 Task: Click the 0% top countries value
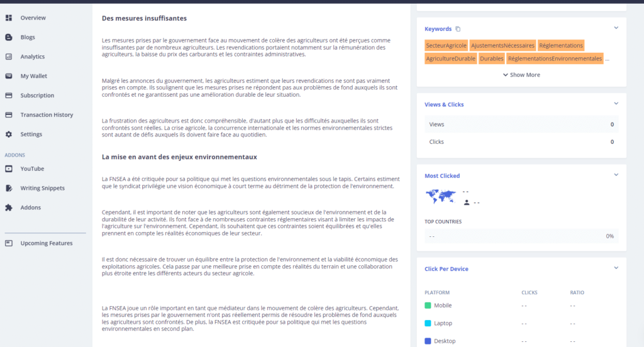point(610,236)
